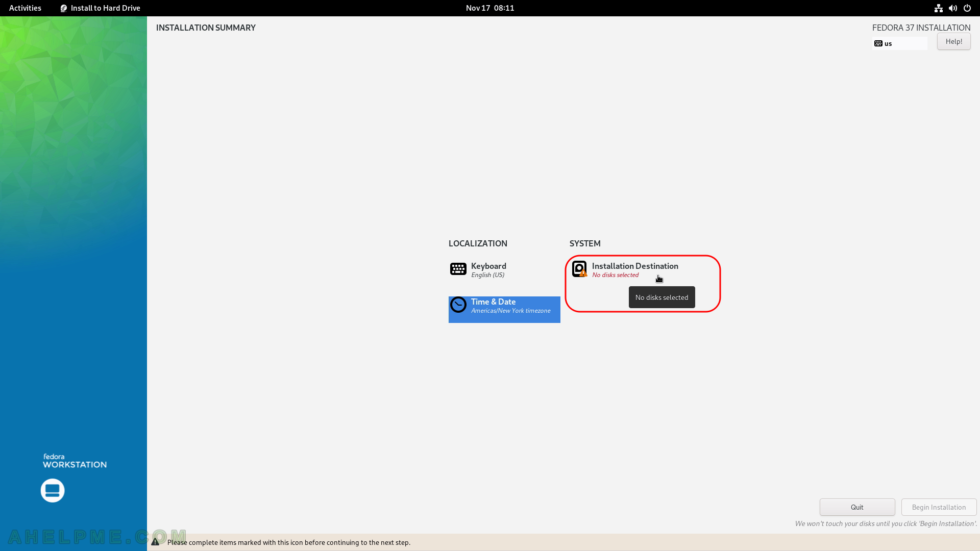Click the 'Please complete items marked' warning message
The height and width of the screenshot is (551, 980).
(289, 542)
